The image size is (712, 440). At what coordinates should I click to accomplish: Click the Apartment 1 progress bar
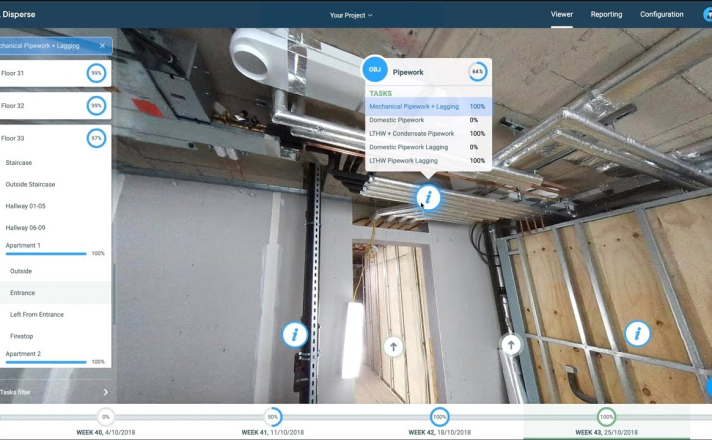pos(45,254)
